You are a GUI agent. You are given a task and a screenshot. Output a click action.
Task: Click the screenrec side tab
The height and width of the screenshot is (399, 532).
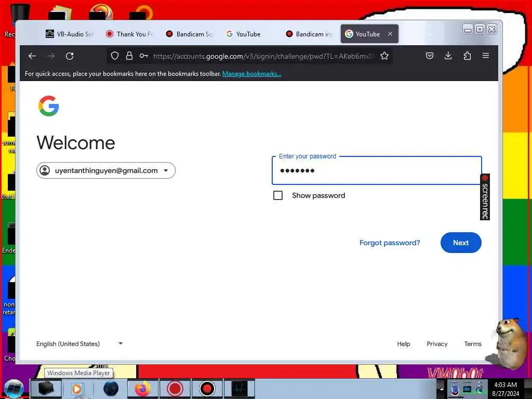tap(485, 197)
